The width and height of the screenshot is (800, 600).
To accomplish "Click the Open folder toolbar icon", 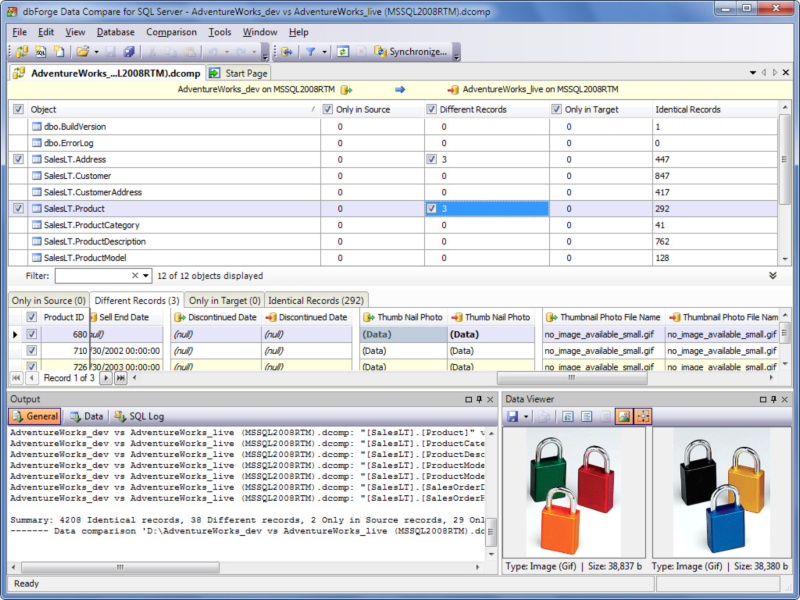I will click(x=82, y=52).
